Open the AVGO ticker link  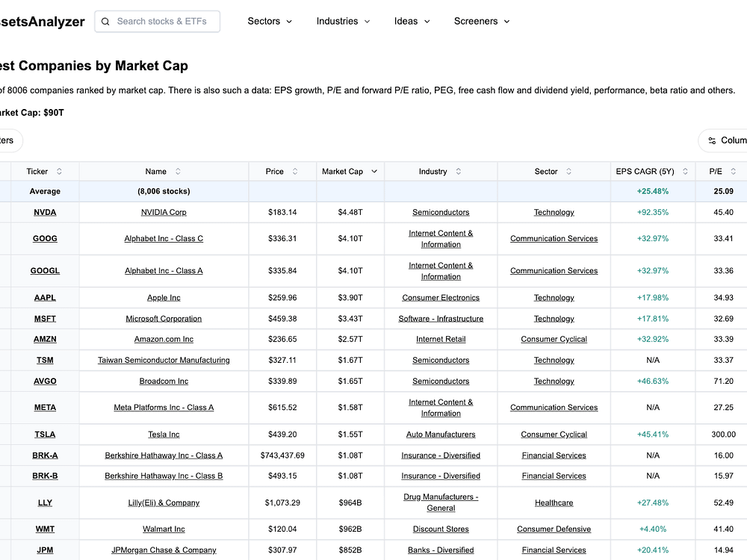click(45, 381)
